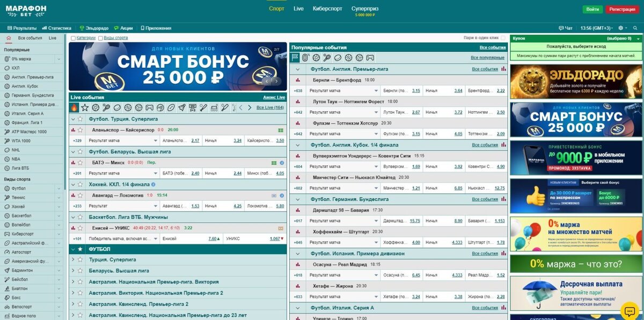Open the 'Результат матча' dropdown for Бернли — Брентфорд

coord(343,90)
